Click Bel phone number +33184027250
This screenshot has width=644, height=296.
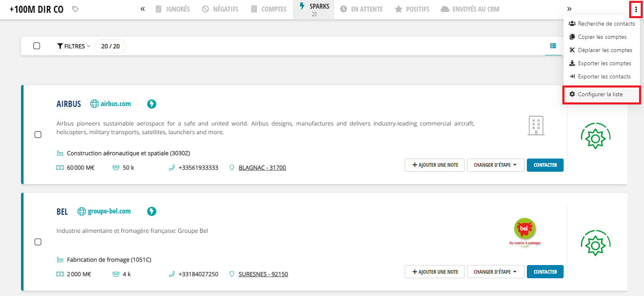198,274
